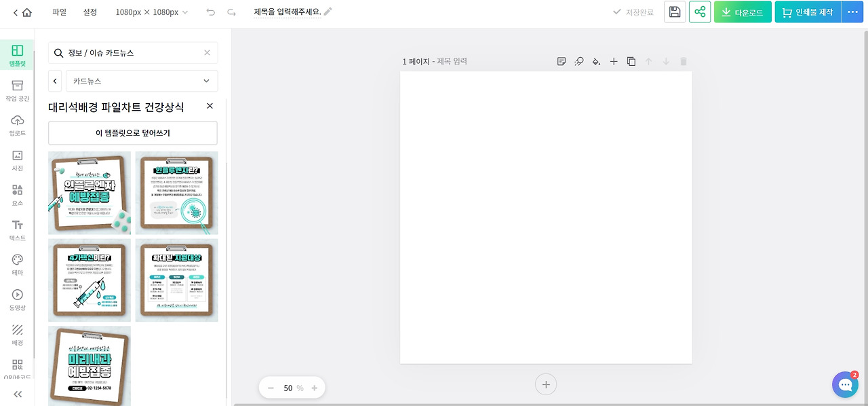Viewport: 868px width, 406px height.
Task: Open the 배경 background panel
Action: pyautogui.click(x=18, y=334)
